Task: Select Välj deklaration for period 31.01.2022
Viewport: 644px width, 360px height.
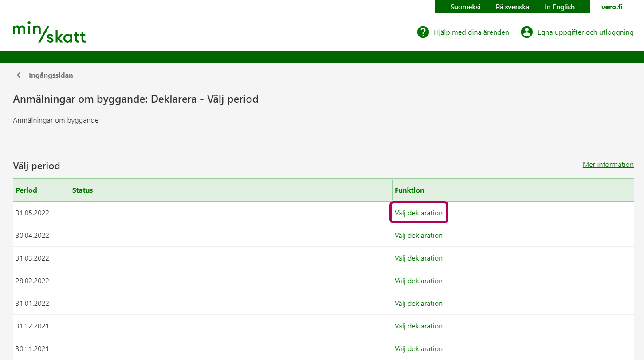Action: [x=418, y=304]
